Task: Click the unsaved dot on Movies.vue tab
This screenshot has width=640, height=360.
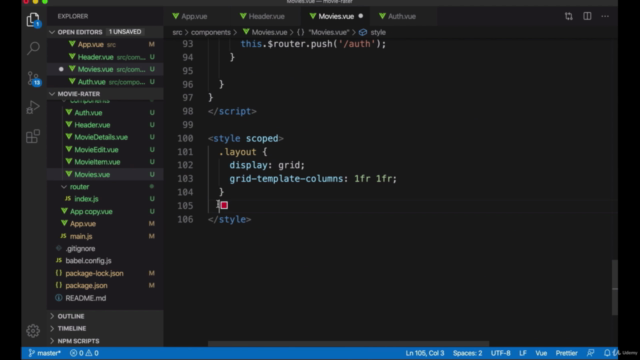Action: point(361,16)
